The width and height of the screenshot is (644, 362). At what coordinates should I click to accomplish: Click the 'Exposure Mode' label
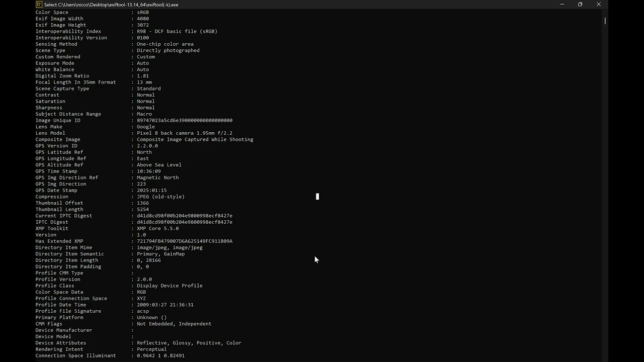(x=55, y=63)
